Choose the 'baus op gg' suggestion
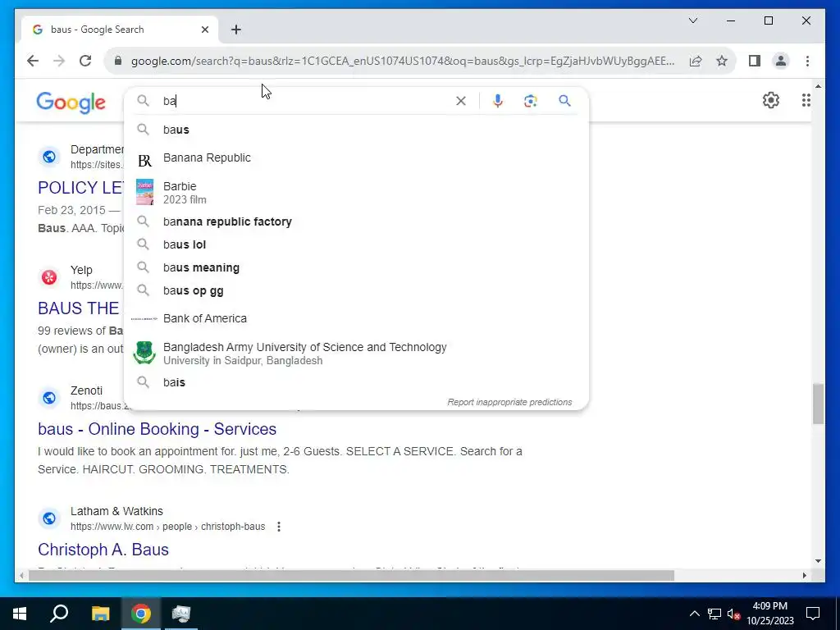 [x=356, y=291]
